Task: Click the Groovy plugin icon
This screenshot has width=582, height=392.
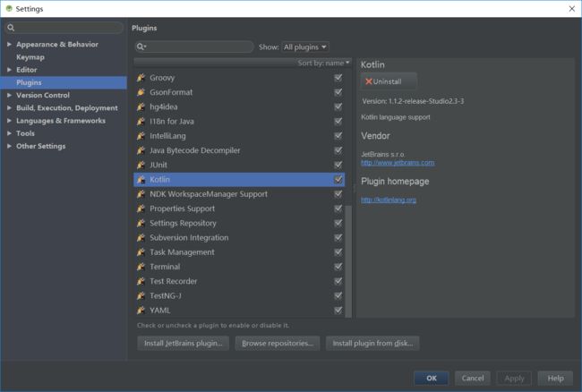Action: pos(141,78)
